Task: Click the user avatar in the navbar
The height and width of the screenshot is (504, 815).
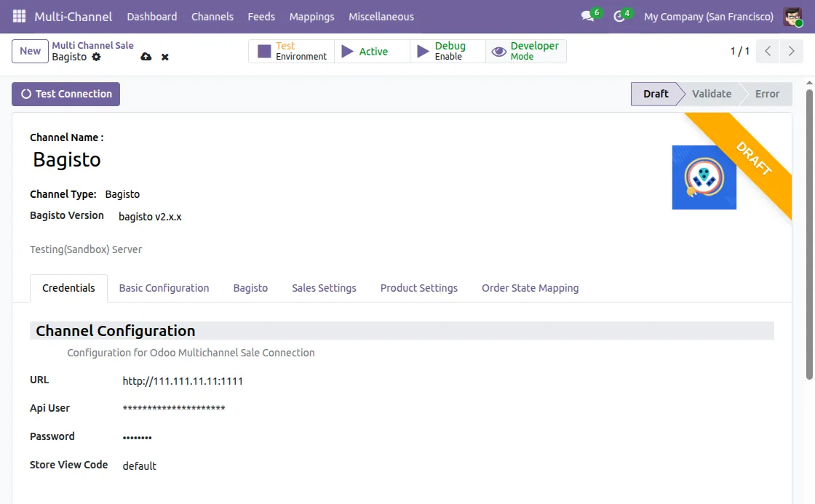Action: 792,17
